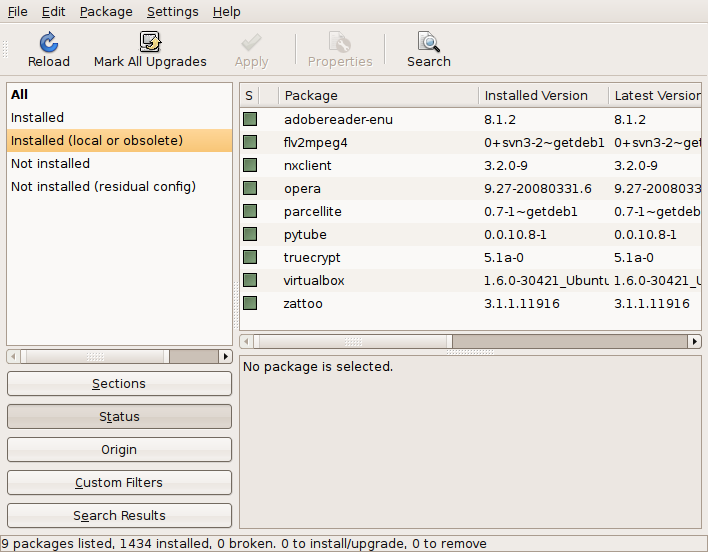The height and width of the screenshot is (552, 708).
Task: Select the adobereader-enu package row
Action: point(470,120)
